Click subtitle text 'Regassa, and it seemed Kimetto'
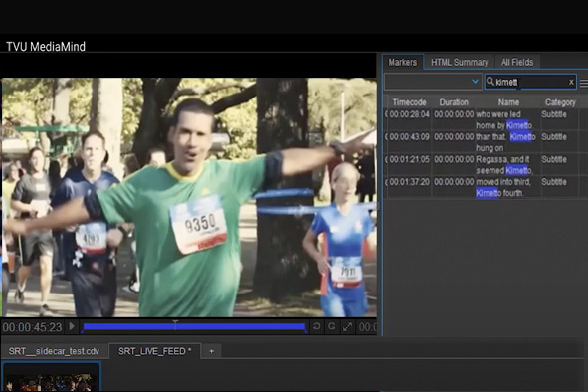 (x=504, y=165)
